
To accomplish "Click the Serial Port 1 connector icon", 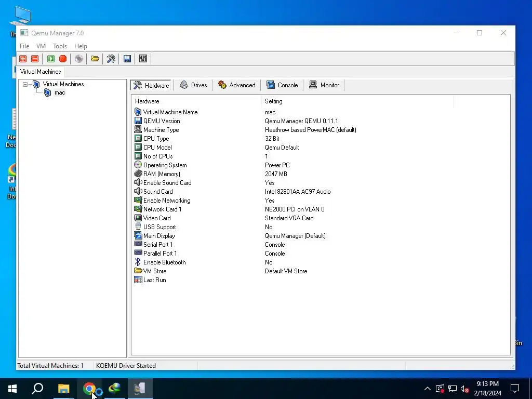I will (x=138, y=244).
